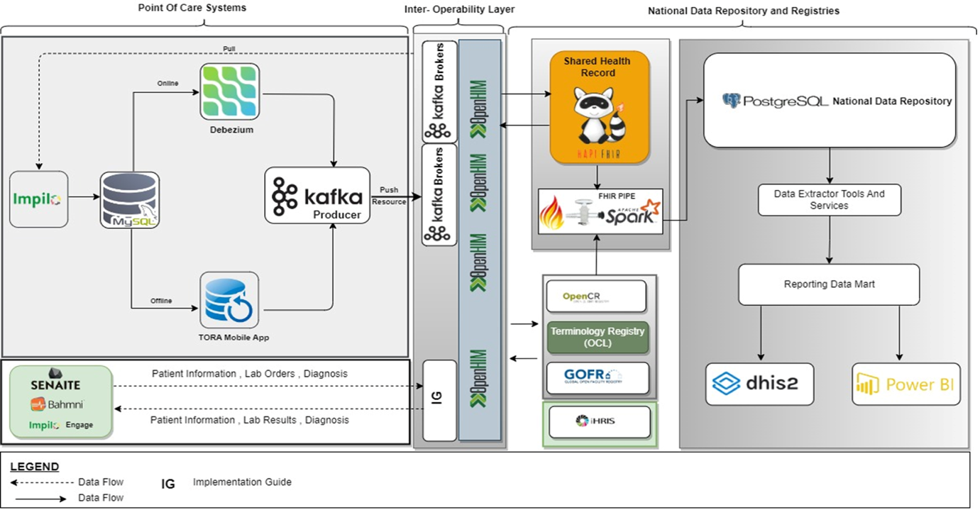
Task: Select the 'Debezium' caption text
Action: click(231, 130)
